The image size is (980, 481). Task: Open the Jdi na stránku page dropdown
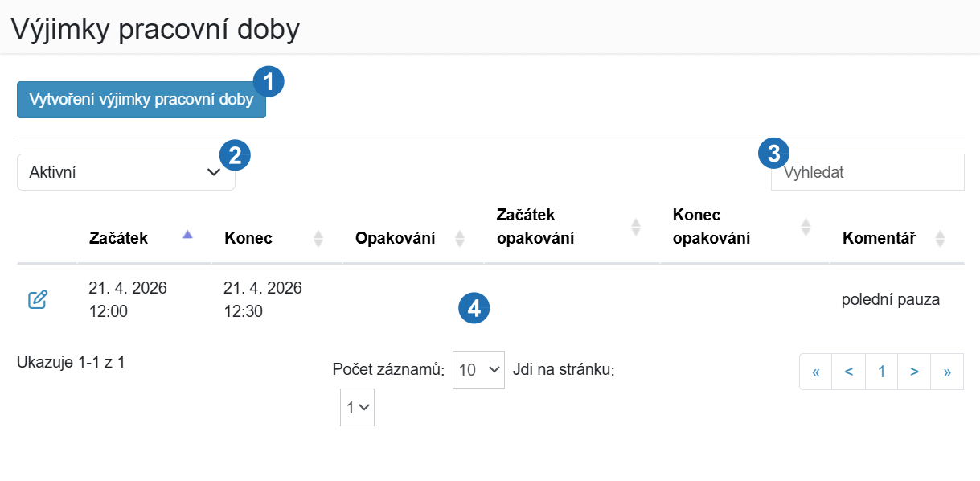(x=357, y=408)
